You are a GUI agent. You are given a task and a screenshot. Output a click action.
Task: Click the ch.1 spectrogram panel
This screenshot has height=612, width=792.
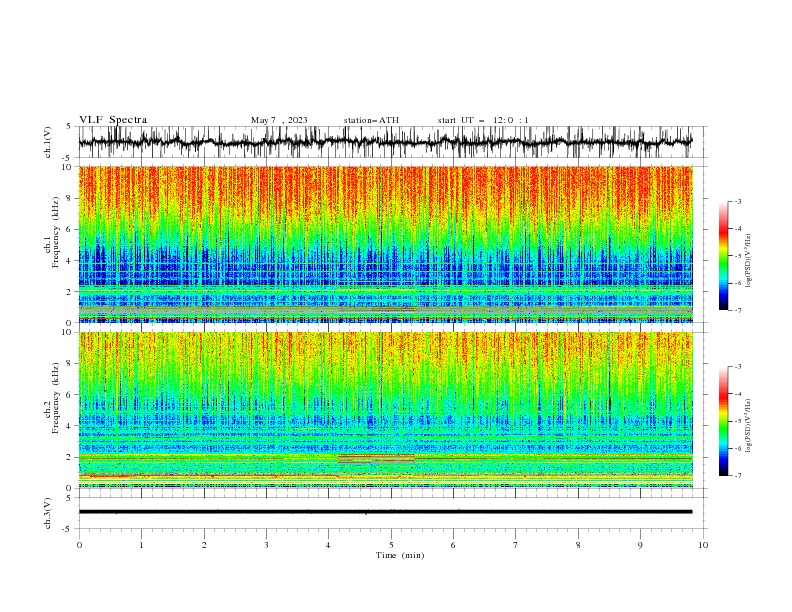[385, 244]
